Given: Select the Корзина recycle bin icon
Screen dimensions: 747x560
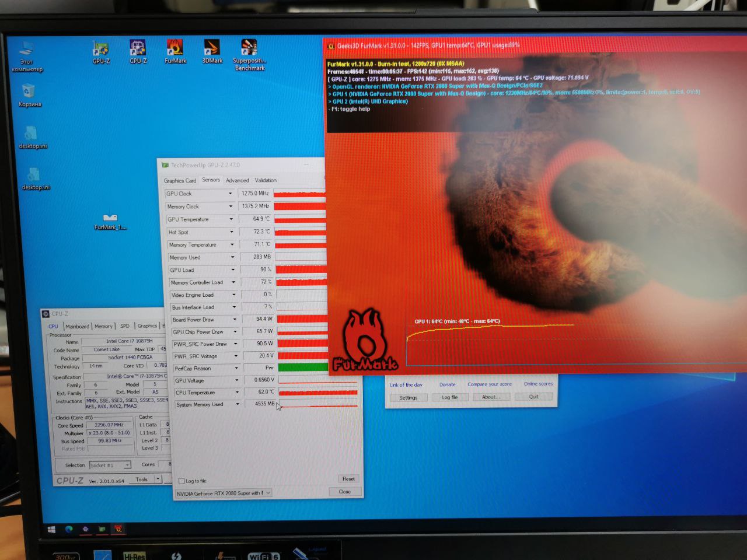Looking at the screenshot, I should tap(29, 95).
